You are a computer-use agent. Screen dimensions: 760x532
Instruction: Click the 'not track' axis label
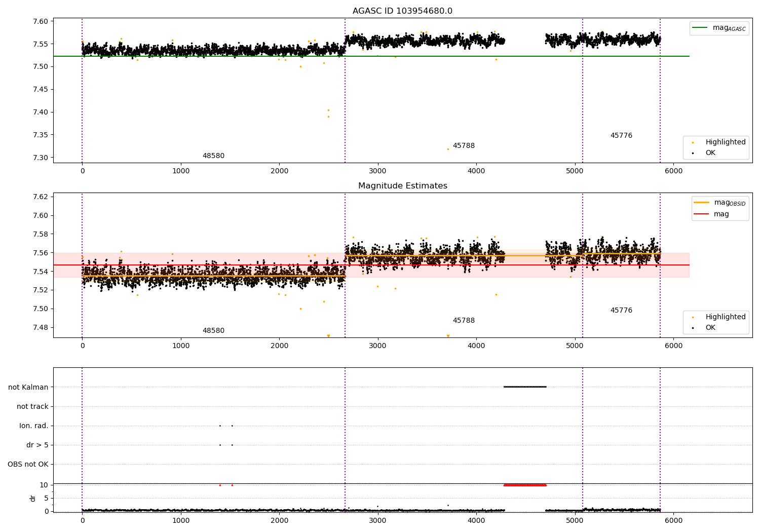32,406
